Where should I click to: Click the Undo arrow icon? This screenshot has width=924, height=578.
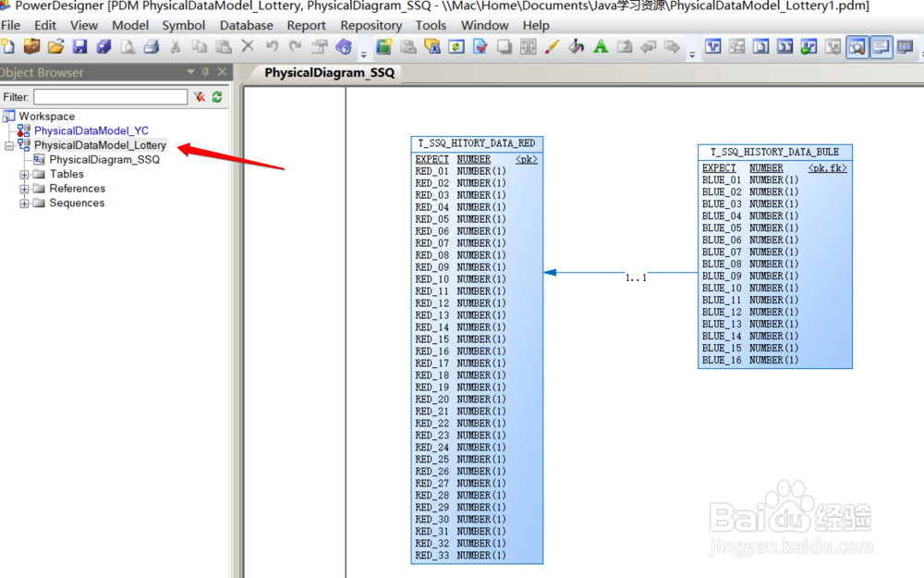tap(272, 46)
